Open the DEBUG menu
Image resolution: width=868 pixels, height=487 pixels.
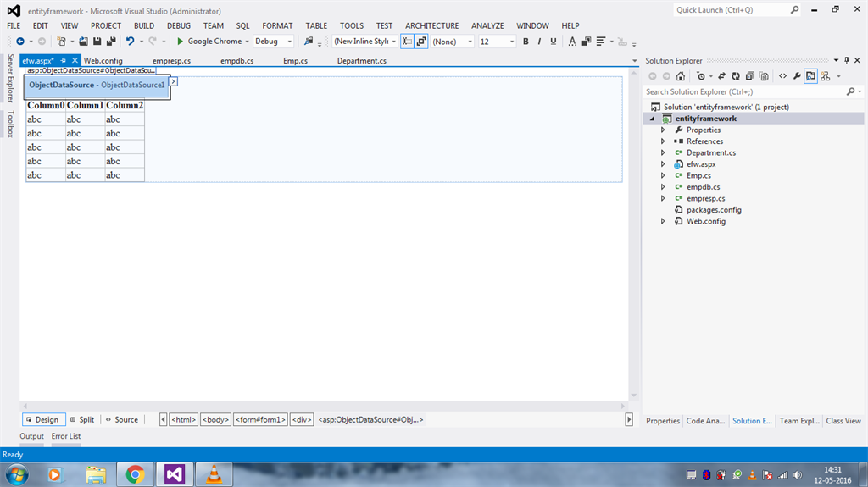tap(179, 25)
